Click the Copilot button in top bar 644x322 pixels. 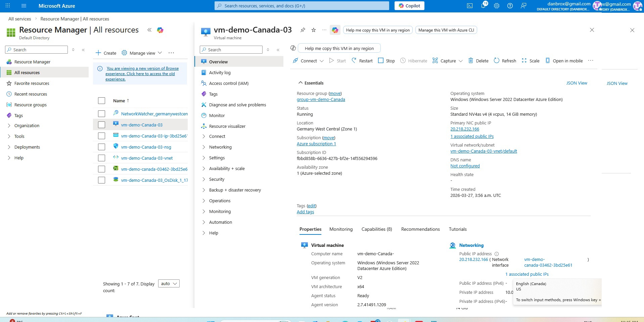(x=409, y=6)
